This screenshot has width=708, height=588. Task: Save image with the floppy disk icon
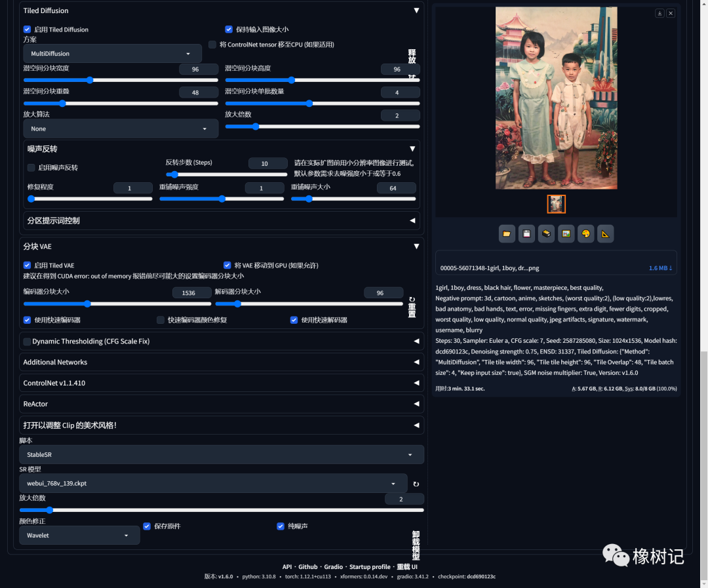pyautogui.click(x=526, y=233)
